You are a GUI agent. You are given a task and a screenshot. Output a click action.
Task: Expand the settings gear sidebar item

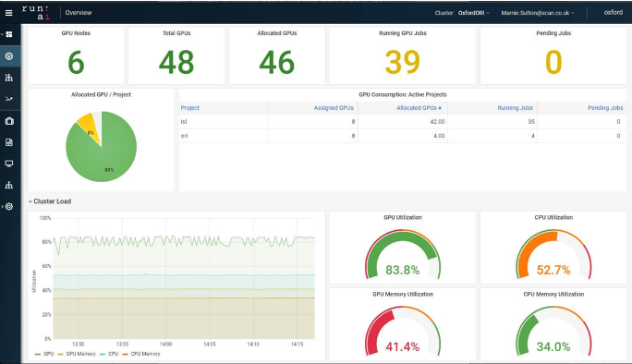click(9, 206)
